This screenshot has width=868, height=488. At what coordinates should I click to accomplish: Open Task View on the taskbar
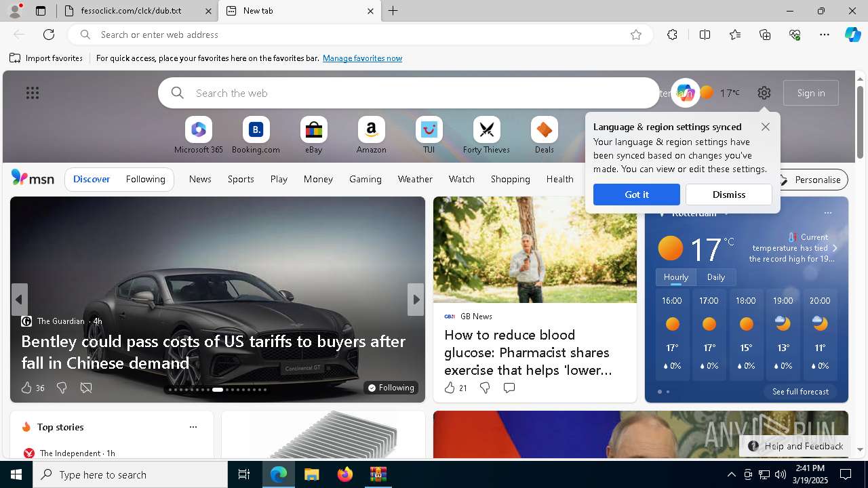[244, 474]
